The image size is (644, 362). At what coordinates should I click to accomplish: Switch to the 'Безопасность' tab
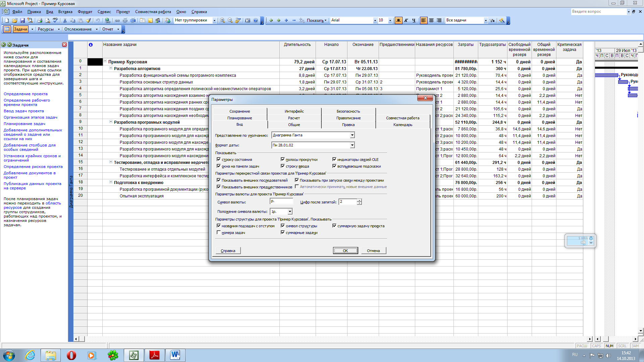pyautogui.click(x=348, y=111)
